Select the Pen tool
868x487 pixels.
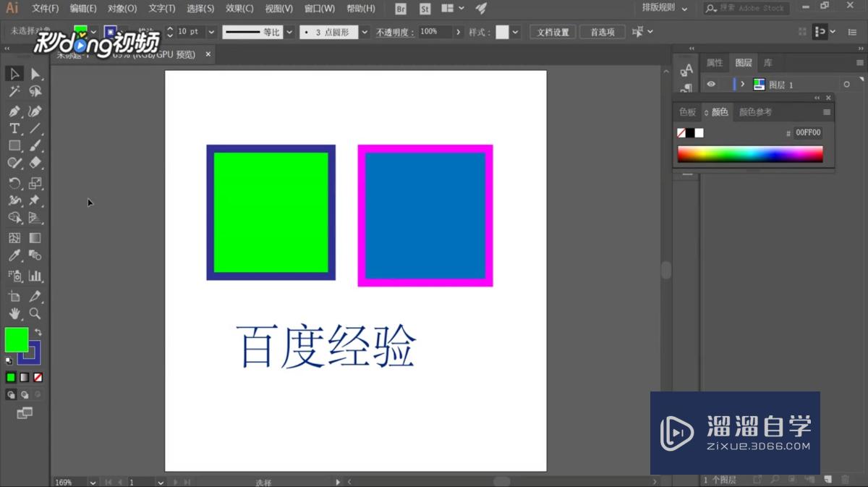click(x=14, y=111)
